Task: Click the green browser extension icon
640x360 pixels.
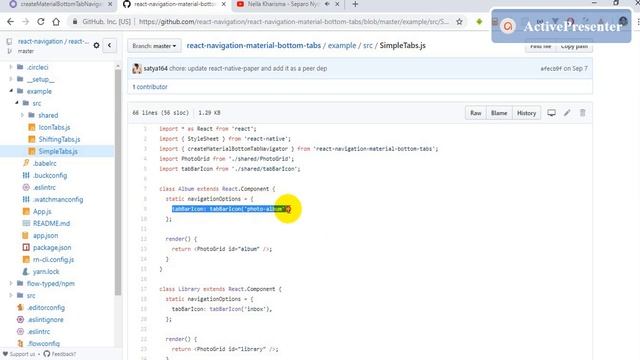Action: pos(479,22)
